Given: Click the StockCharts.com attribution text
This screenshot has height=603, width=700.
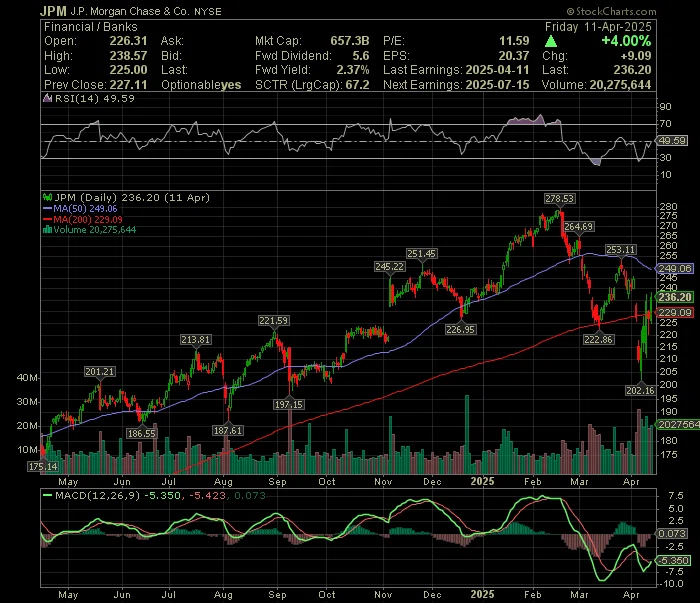Looking at the screenshot, I should 612,12.
